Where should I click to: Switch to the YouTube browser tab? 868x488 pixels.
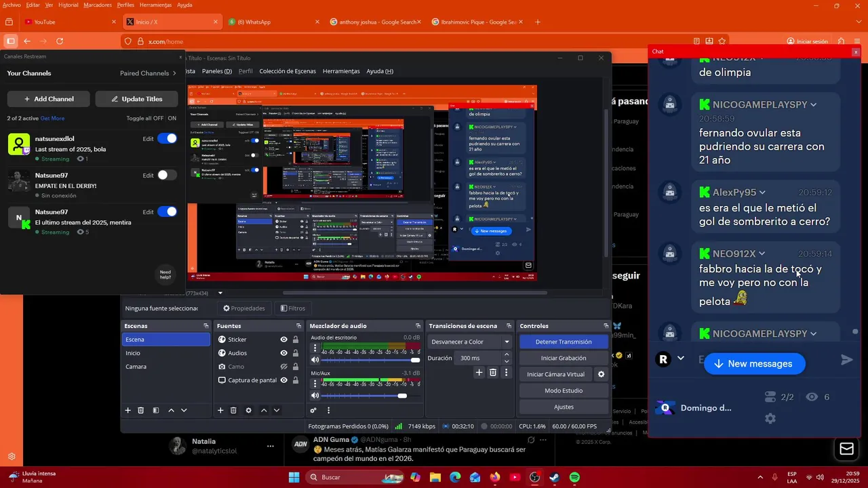click(70, 22)
